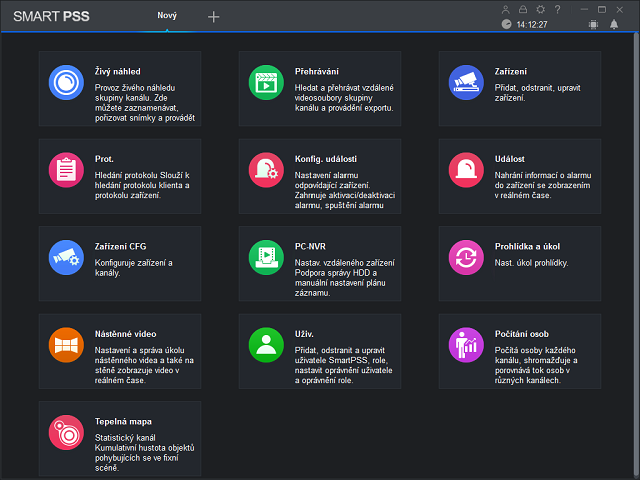
Task: Open the Konfig. události alarm config icon
Action: 266,170
